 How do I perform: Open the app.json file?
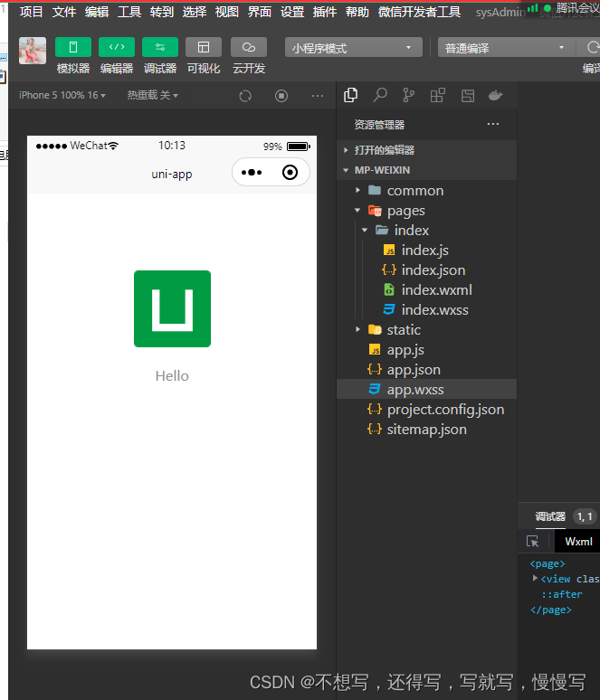coord(426,370)
